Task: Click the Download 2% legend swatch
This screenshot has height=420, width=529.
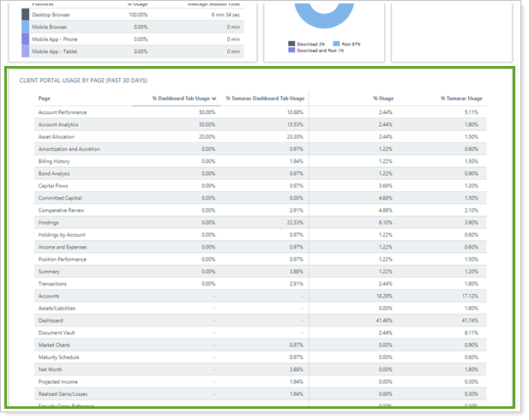Action: click(x=292, y=42)
